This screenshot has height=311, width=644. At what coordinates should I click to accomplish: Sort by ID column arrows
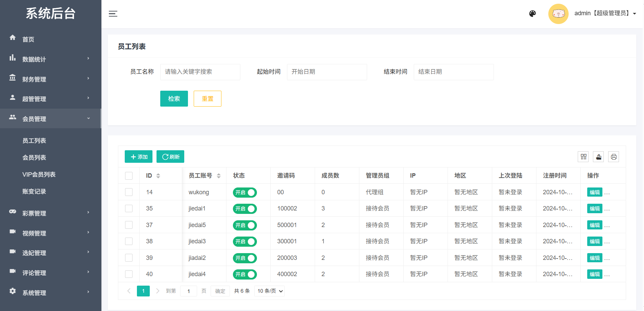coord(158,176)
